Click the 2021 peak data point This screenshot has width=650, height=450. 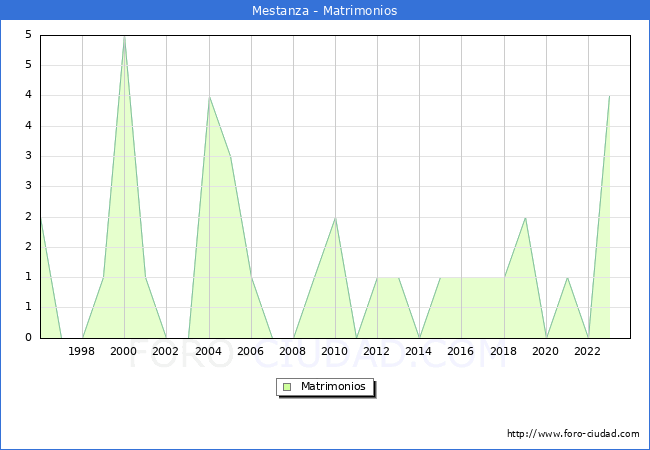[x=567, y=278]
